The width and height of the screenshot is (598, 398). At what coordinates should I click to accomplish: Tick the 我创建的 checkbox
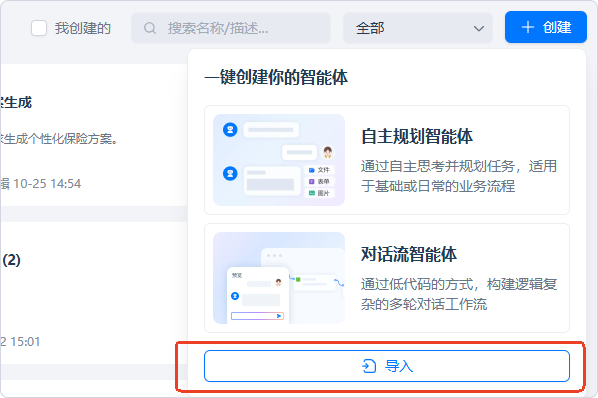[39, 28]
